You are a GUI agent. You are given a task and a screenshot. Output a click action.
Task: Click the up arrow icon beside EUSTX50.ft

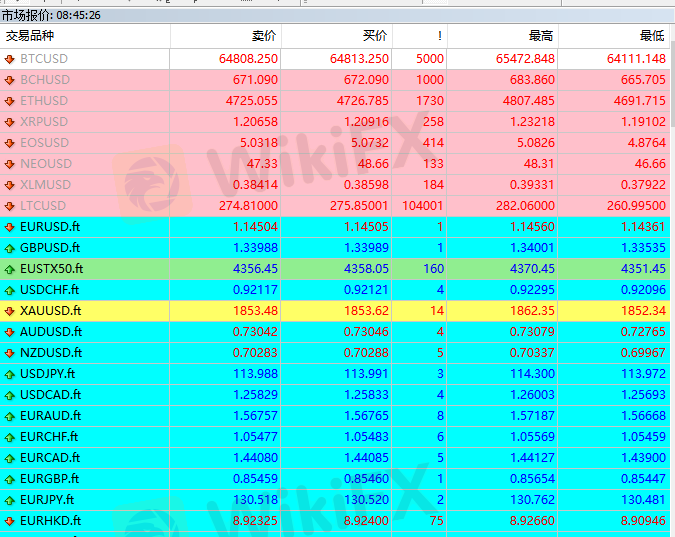[x=10, y=269]
